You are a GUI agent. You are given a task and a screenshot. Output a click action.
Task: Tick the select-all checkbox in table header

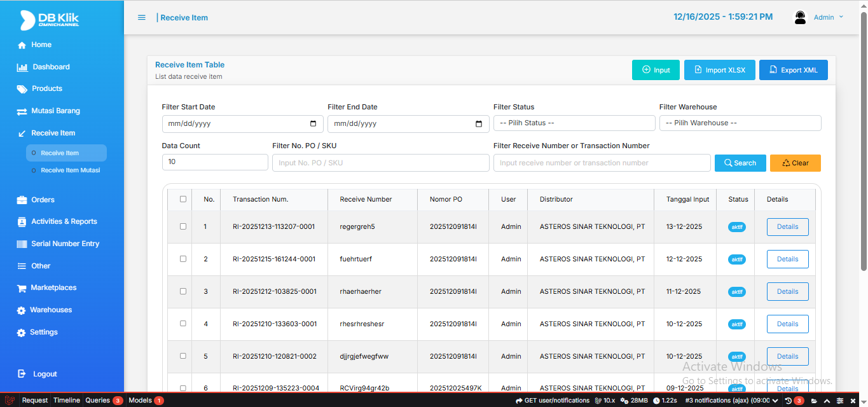[183, 199]
